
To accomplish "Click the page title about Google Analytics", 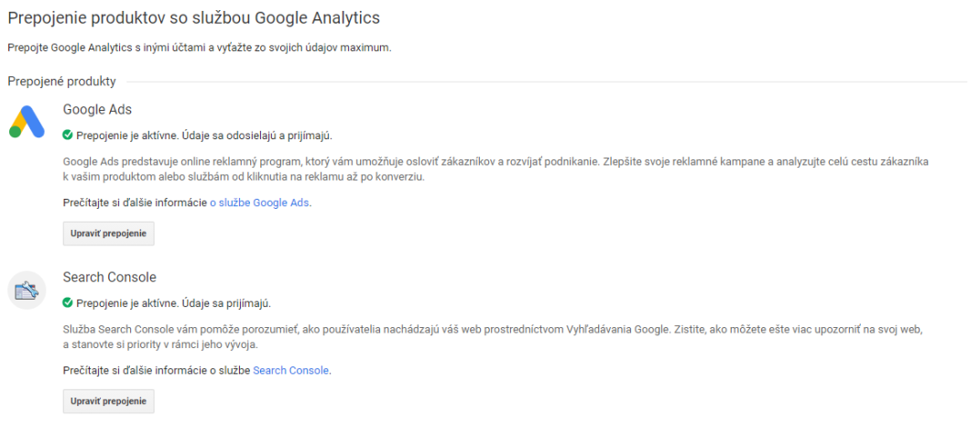I will (194, 18).
